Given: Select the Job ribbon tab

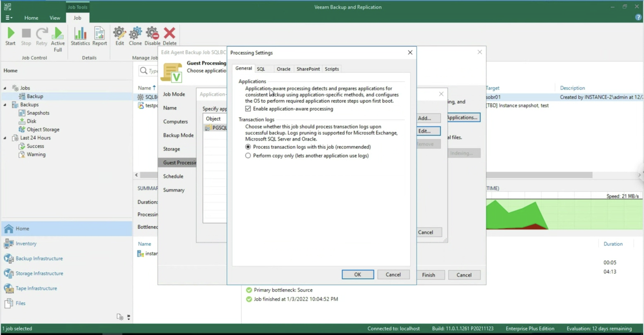Looking at the screenshot, I should point(77,18).
